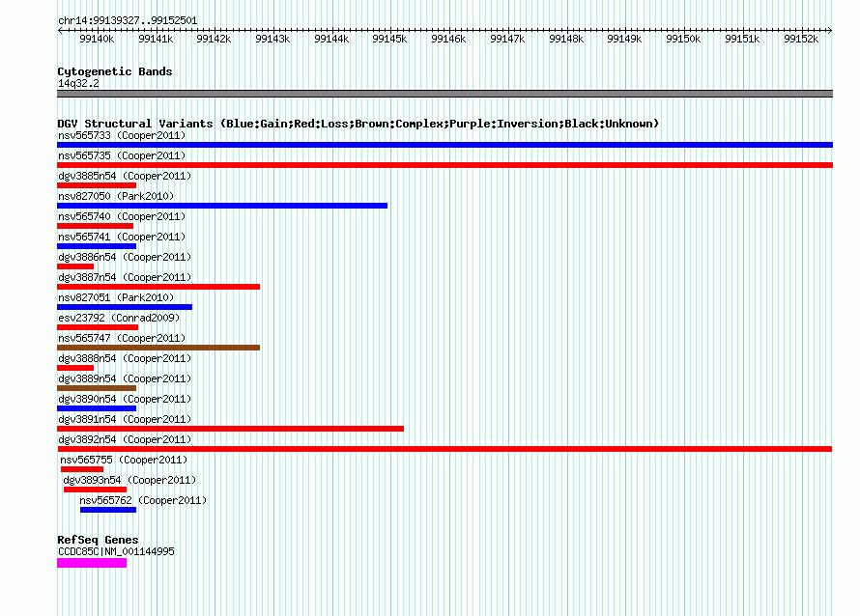Click the chr14:99139327..99152501 coordinates text
Screen dimensions: 860x616
[128, 20]
